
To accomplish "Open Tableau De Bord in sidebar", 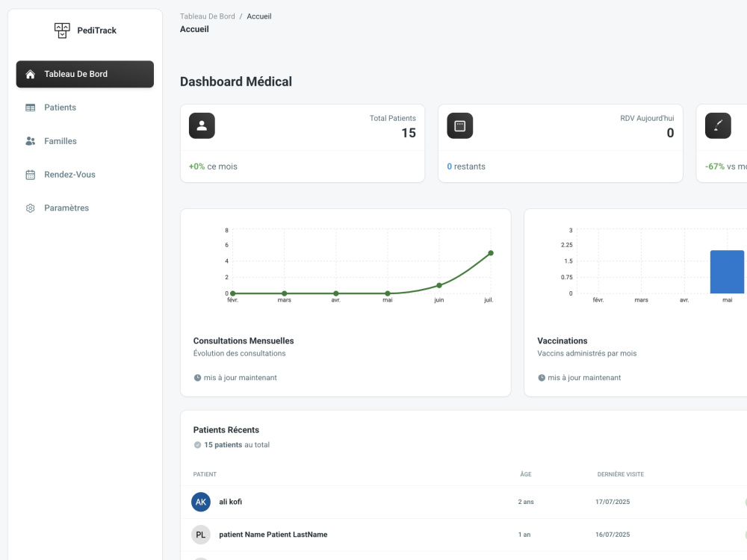I will click(x=85, y=74).
